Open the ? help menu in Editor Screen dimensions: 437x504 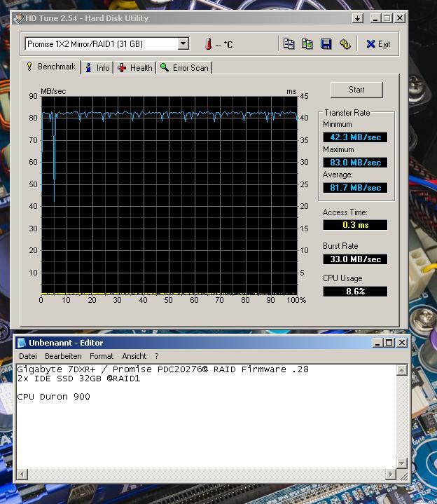pos(157,356)
